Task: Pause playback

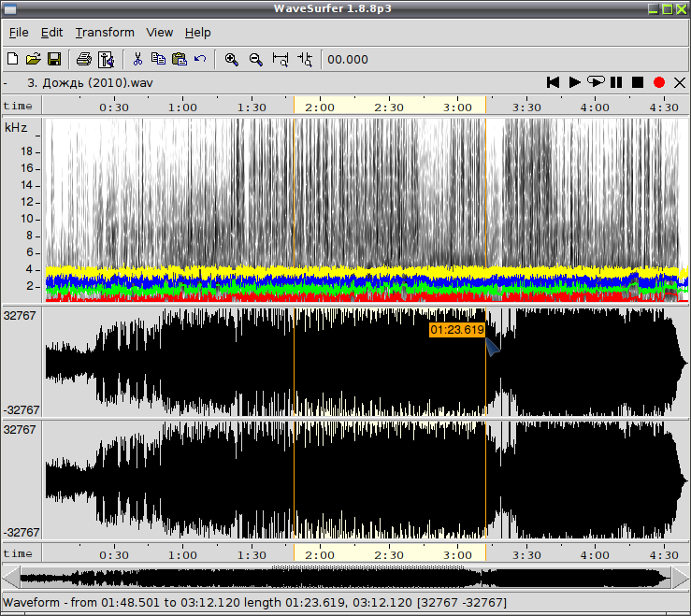Action: tap(616, 82)
